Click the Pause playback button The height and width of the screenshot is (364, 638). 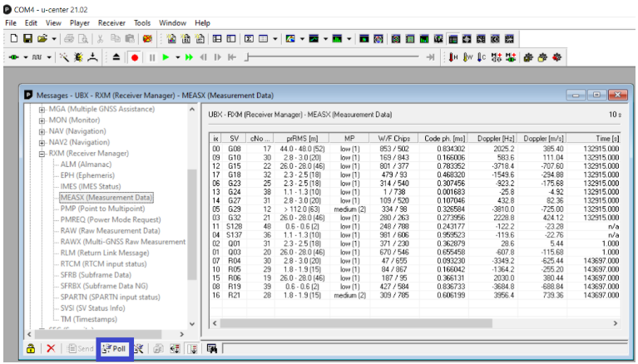point(152,57)
